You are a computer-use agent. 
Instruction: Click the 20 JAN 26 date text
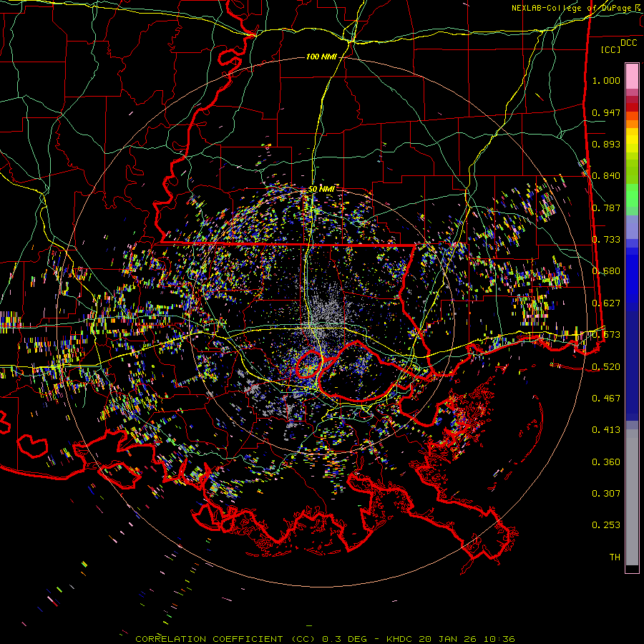click(447, 639)
